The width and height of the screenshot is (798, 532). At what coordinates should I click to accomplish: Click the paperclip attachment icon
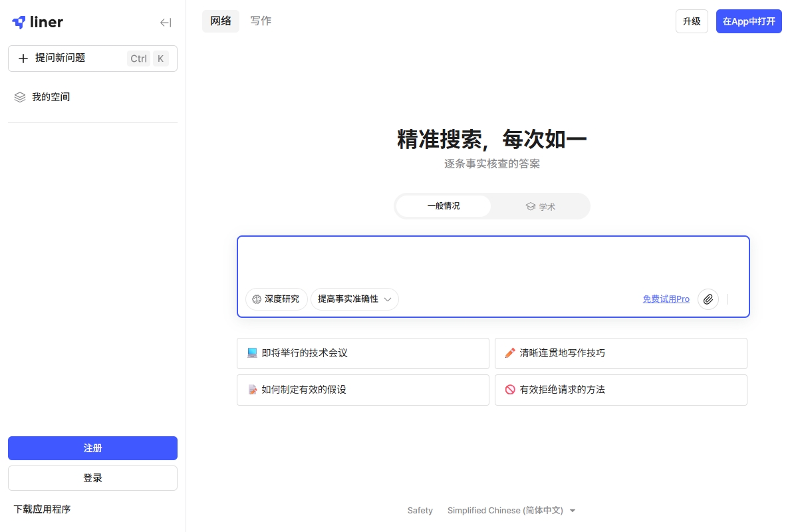(708, 299)
